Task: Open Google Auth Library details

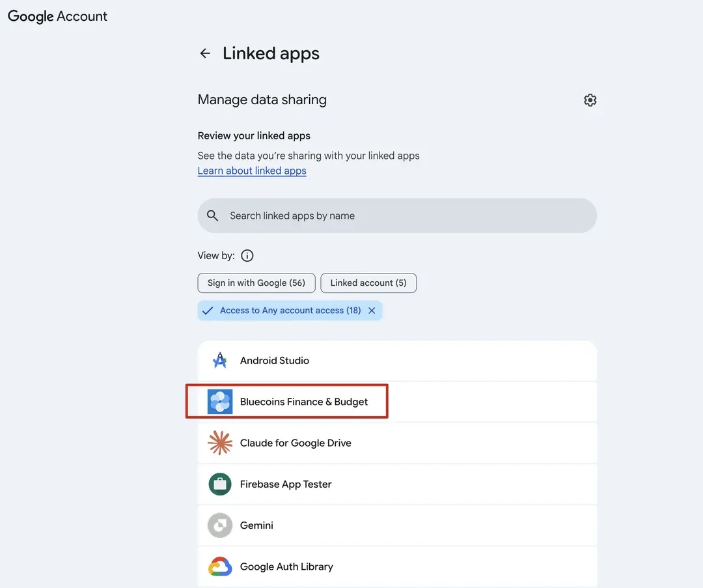Action: (397, 567)
